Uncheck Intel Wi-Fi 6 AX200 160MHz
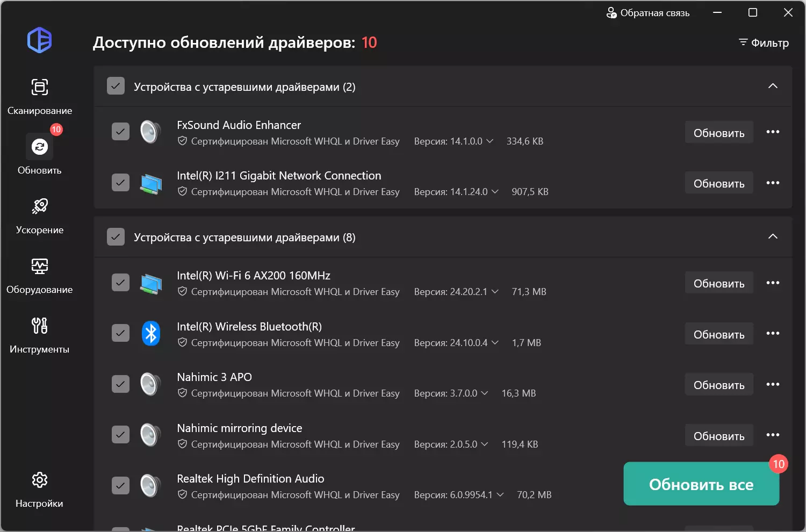The height and width of the screenshot is (532, 806). pyautogui.click(x=120, y=282)
